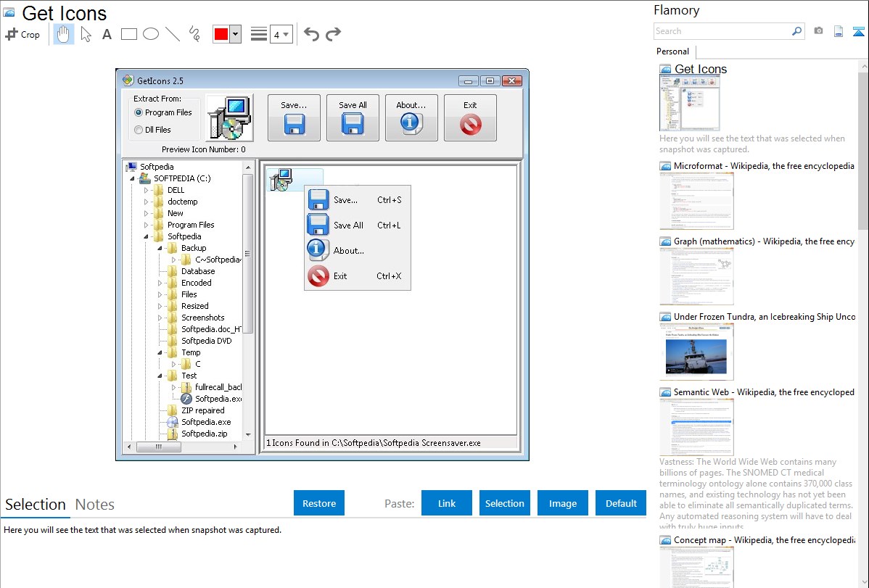Click the line thickness icon
The image size is (869, 588).
259,34
